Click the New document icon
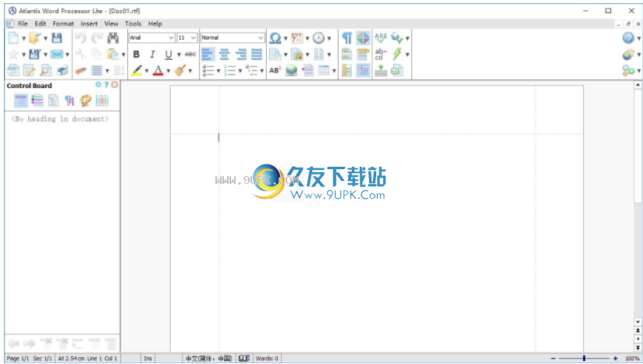This screenshot has width=643, height=364. 13,37
